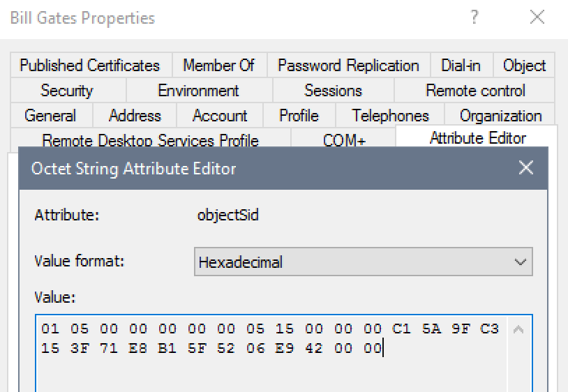Image resolution: width=568 pixels, height=392 pixels.
Task: Open the Account tab
Action: click(220, 116)
